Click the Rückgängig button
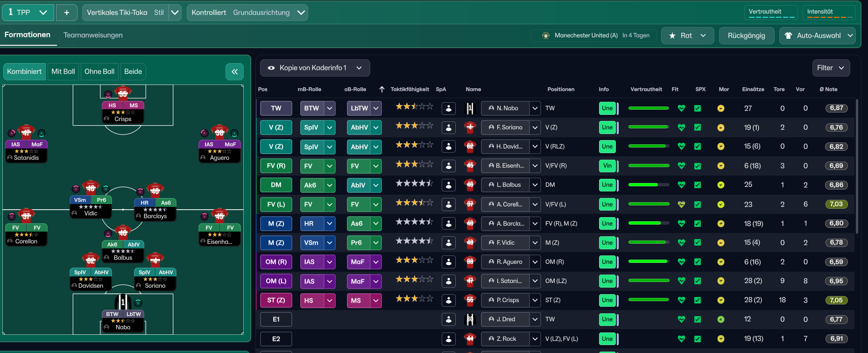Viewport: 868px width, 353px height. [x=747, y=35]
